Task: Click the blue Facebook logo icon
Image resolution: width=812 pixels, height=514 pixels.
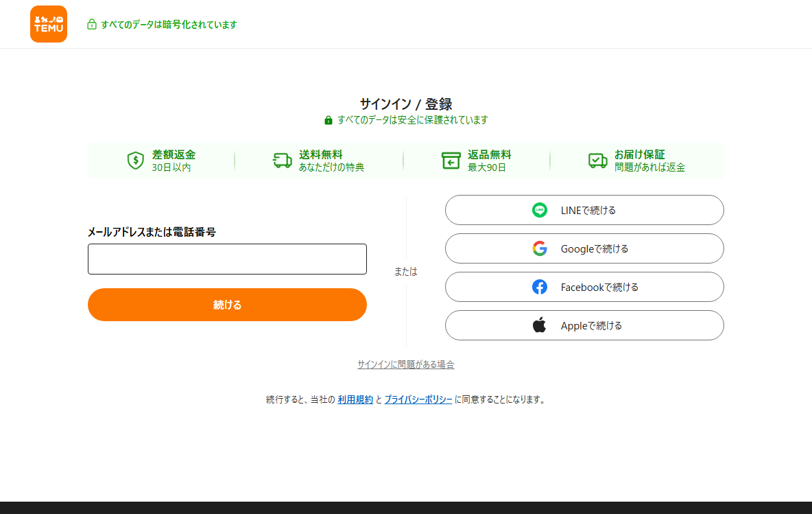Action: tap(540, 287)
